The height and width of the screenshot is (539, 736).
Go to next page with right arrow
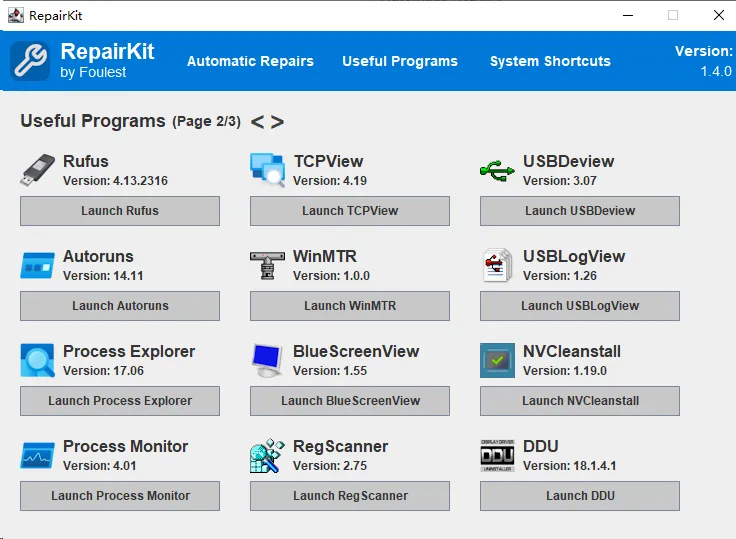[x=277, y=122]
